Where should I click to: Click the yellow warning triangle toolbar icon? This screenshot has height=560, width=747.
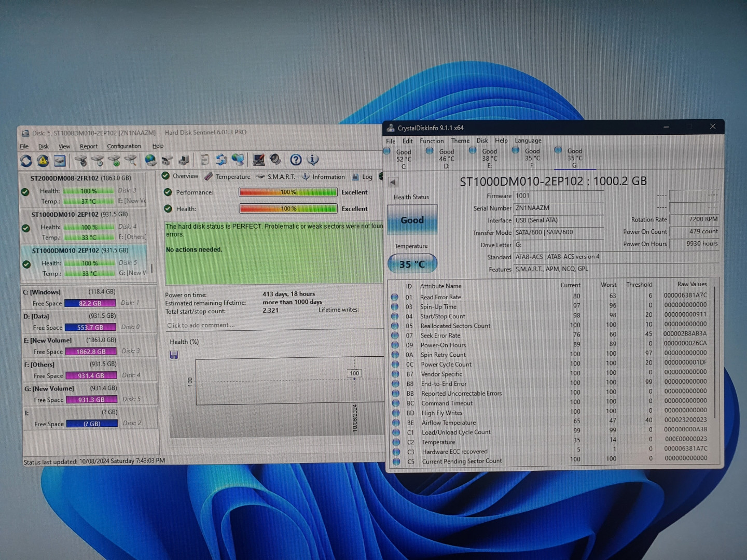[43, 161]
